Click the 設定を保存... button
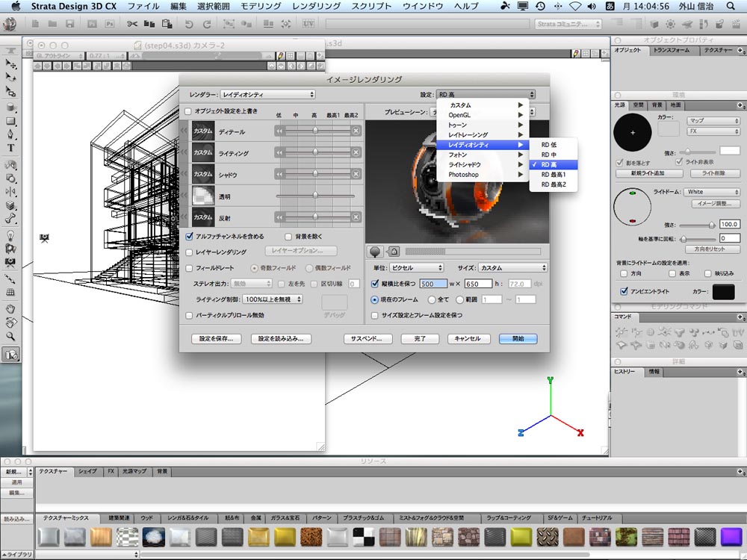The width and height of the screenshot is (747, 560). point(217,338)
